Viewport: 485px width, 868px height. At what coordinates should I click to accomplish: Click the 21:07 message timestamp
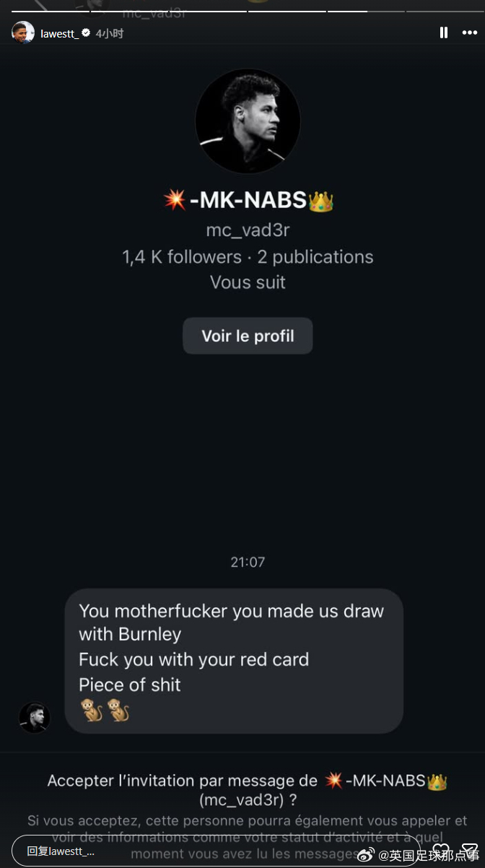coord(248,562)
